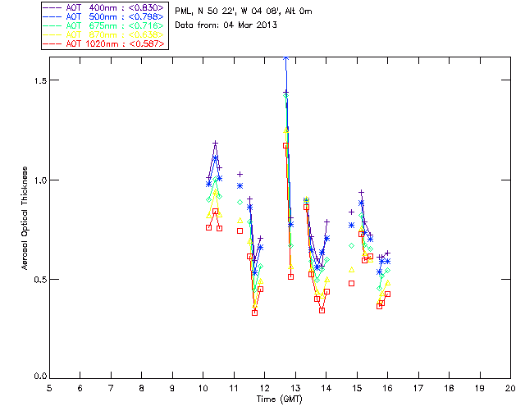This screenshot has height=420, width=525.
Task: Click the 16 tick label on time axis
Action: (387, 387)
